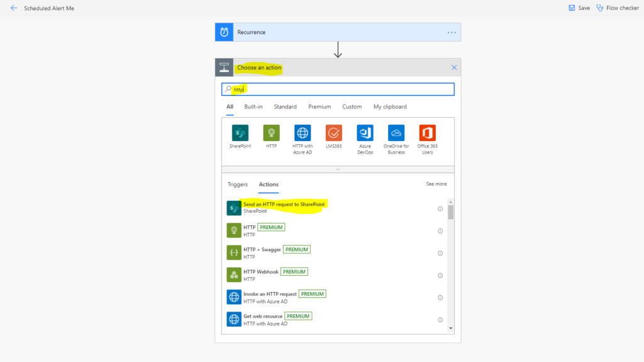Image resolution: width=644 pixels, height=362 pixels.
Task: Select the Invoke an HTTP request action
Action: [335, 297]
